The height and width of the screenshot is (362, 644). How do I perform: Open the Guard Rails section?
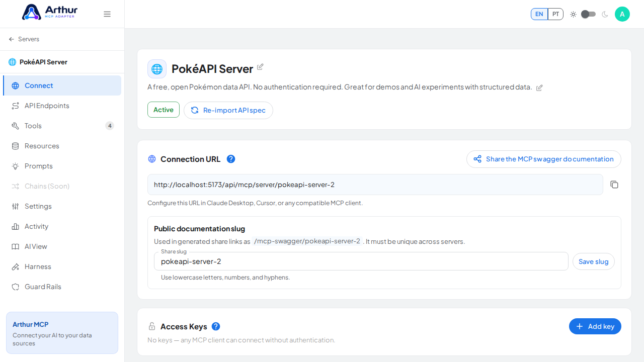62,287
